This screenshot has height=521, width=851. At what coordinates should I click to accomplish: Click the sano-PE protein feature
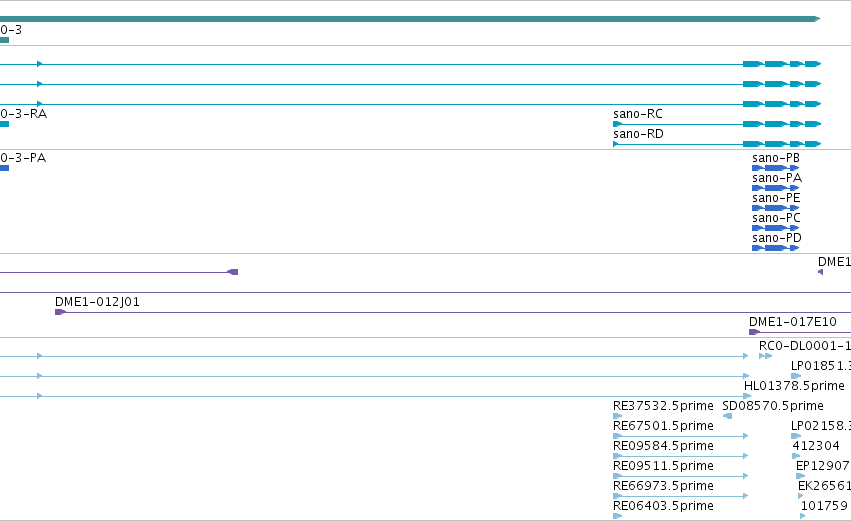[x=776, y=208]
